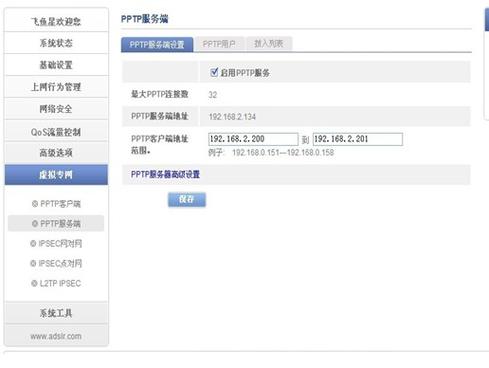Image resolution: width=489 pixels, height=368 pixels.
Task: Open 系统工具 sidebar menu
Action: pyautogui.click(x=56, y=313)
